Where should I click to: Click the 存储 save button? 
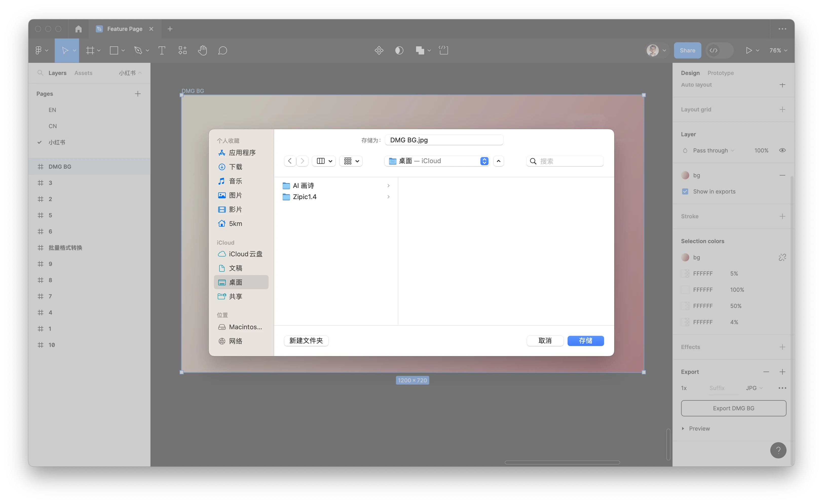(x=585, y=341)
